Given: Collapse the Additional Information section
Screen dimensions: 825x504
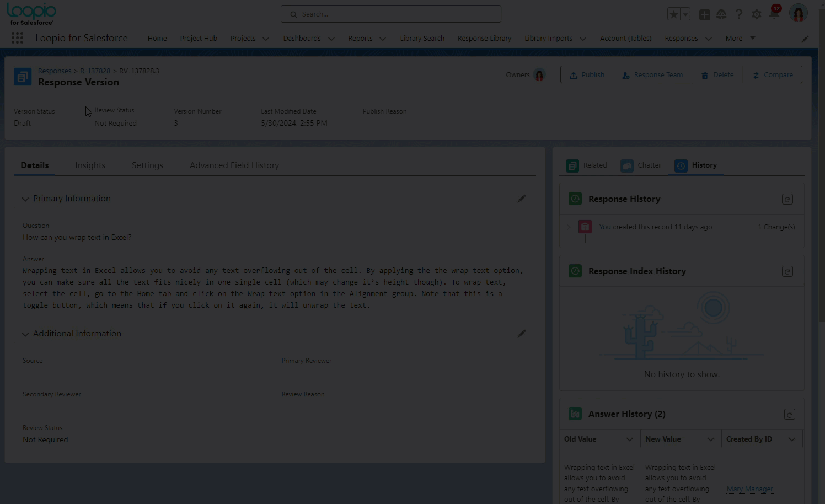Looking at the screenshot, I should 25,334.
